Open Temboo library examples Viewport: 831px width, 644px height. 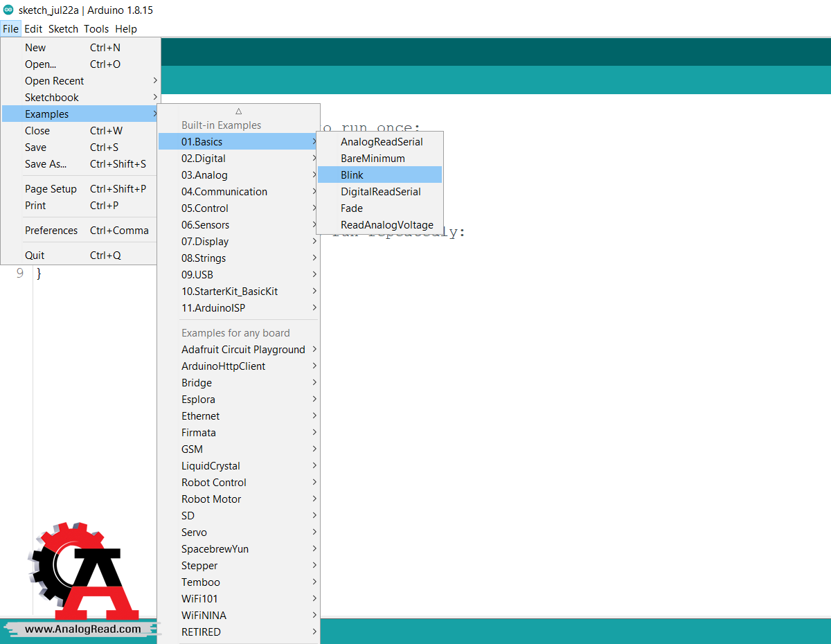[x=239, y=582]
